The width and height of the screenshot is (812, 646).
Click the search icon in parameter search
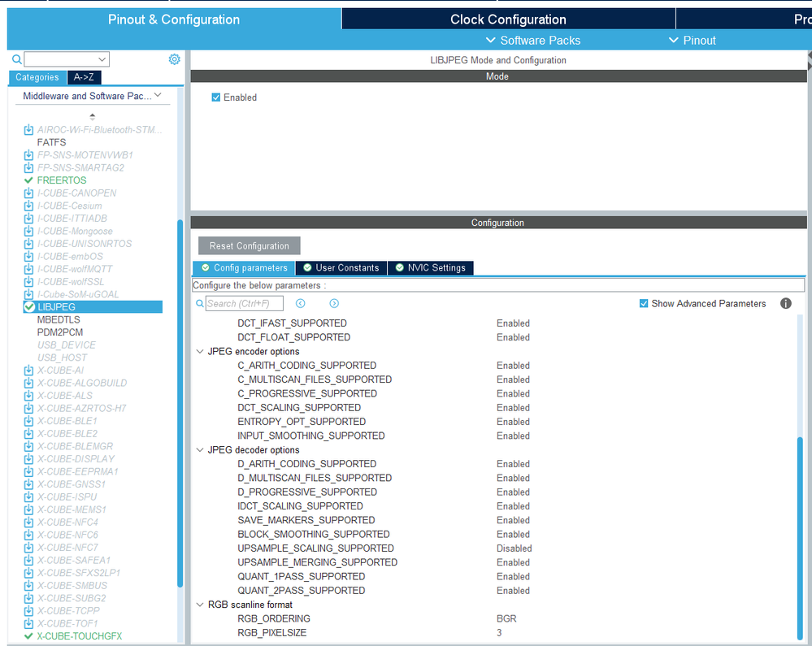click(199, 303)
